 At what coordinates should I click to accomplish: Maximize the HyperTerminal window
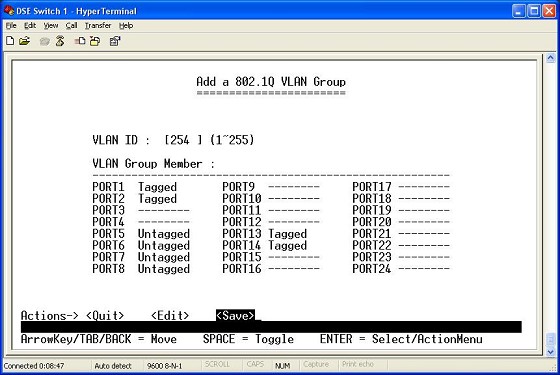pyautogui.click(x=534, y=11)
